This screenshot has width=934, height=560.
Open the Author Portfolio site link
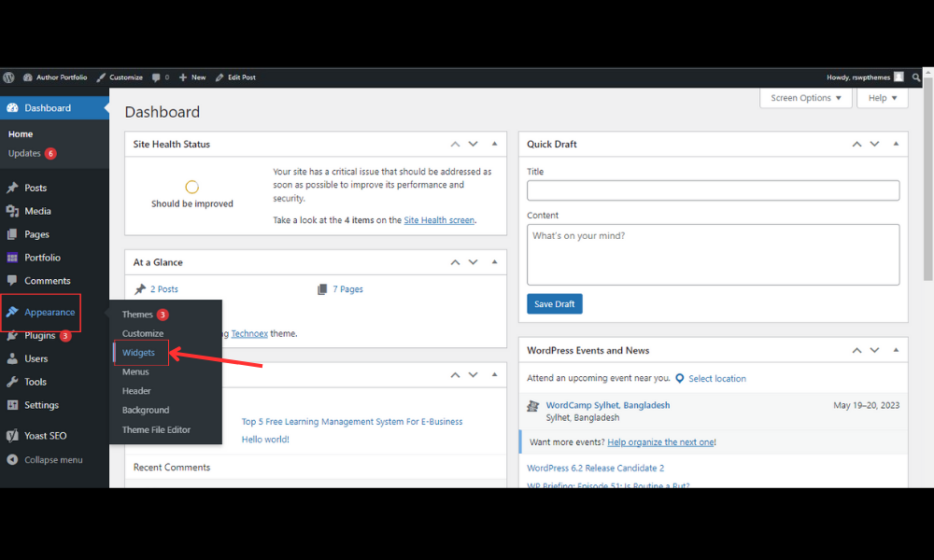point(55,77)
